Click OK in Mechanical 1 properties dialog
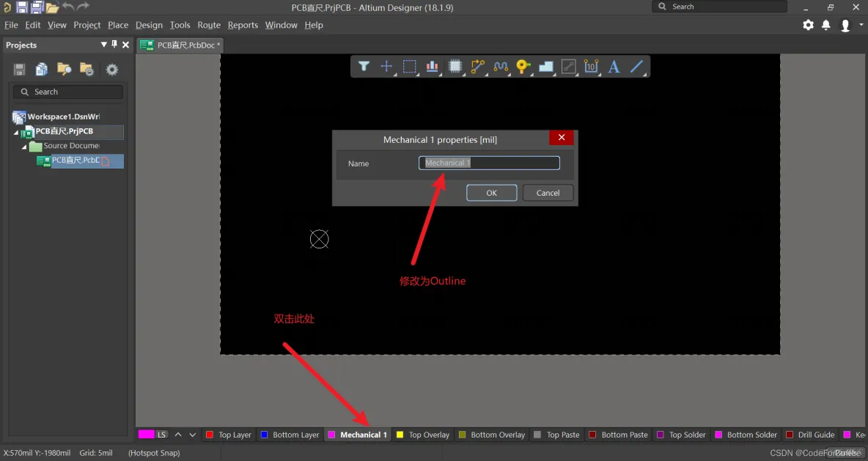Image resolution: width=868 pixels, height=461 pixels. point(492,193)
